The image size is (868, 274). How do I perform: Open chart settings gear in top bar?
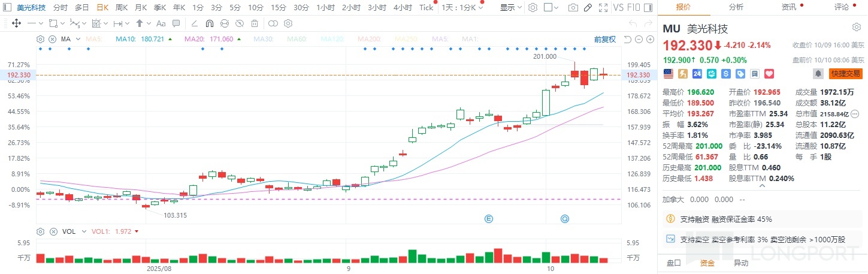click(x=532, y=7)
